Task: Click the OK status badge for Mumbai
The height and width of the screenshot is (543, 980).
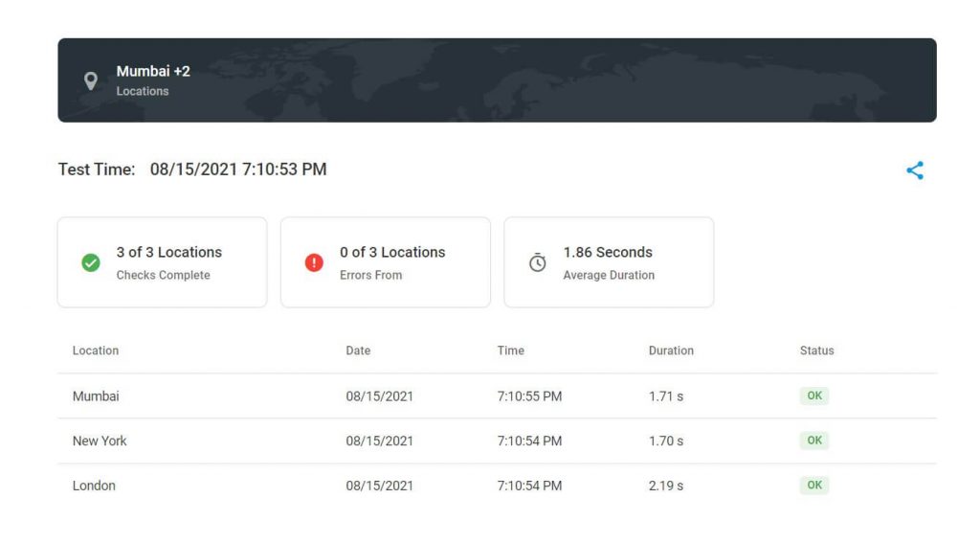Action: coord(814,396)
